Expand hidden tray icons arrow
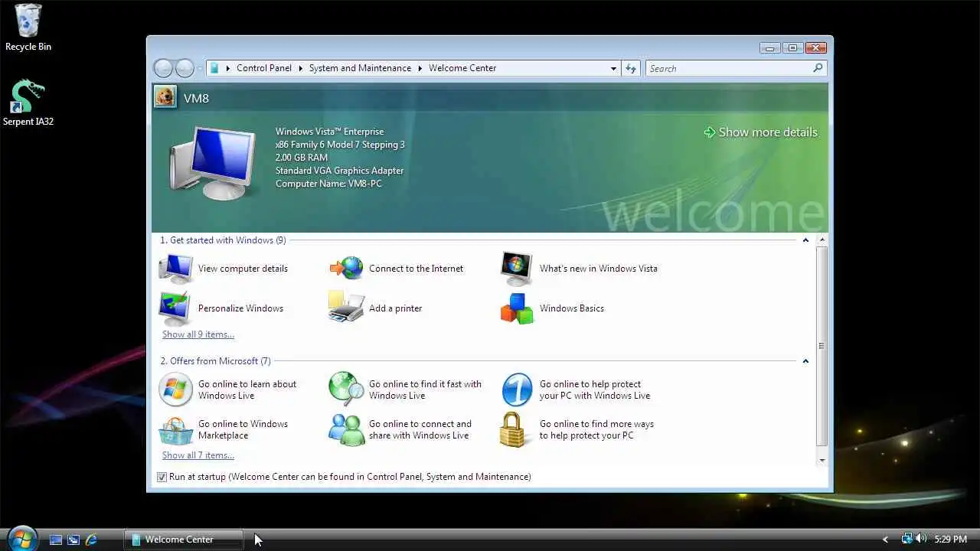This screenshot has height=551, width=980. pos(886,540)
